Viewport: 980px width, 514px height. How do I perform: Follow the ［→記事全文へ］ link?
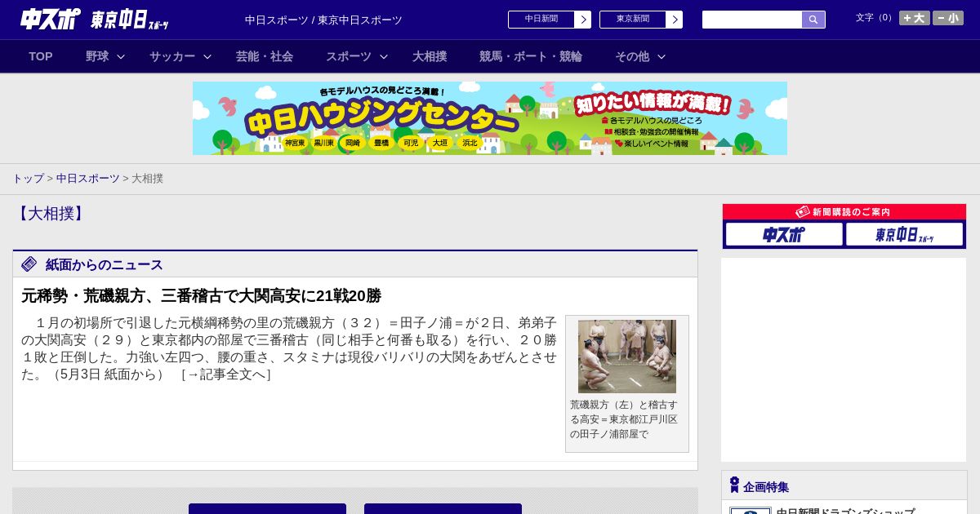pyautogui.click(x=225, y=374)
